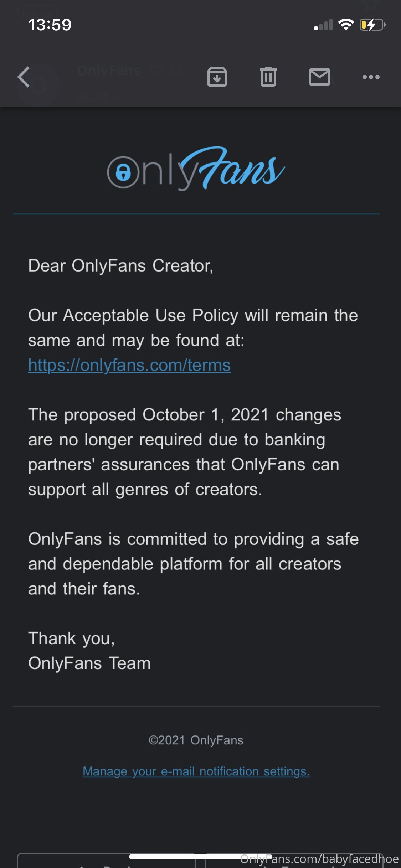Image resolution: width=401 pixels, height=868 pixels.
Task: Delete the email using the trash icon
Action: coord(268,77)
